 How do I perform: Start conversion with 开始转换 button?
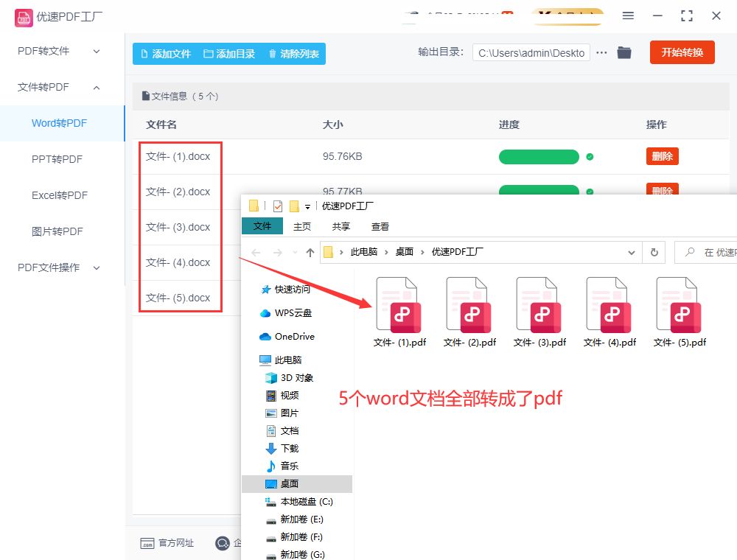click(x=682, y=52)
